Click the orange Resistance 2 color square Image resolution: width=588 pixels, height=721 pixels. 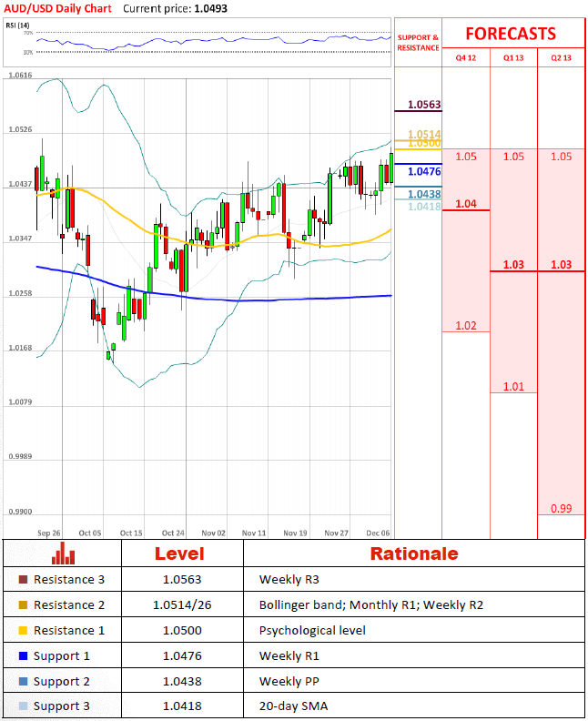coord(23,605)
